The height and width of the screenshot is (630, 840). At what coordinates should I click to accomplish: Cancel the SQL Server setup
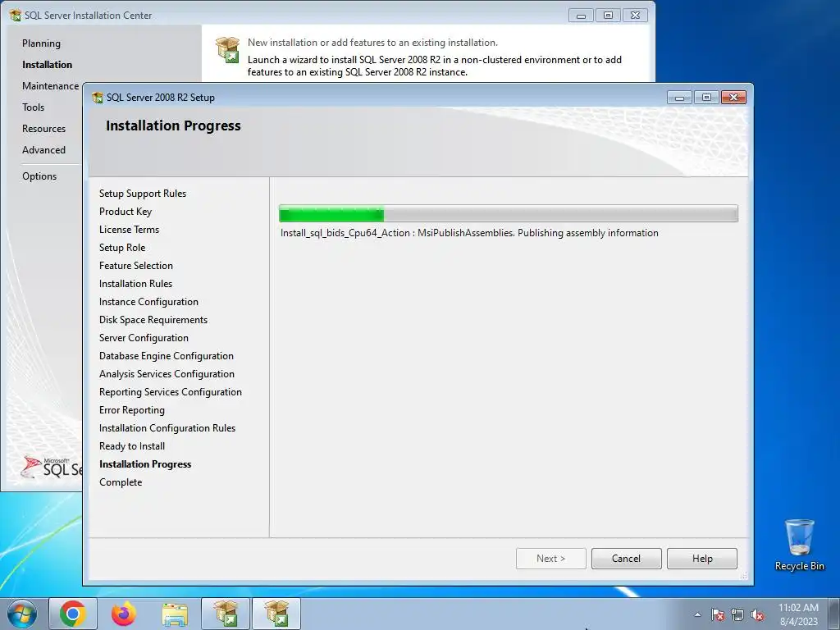click(x=626, y=558)
